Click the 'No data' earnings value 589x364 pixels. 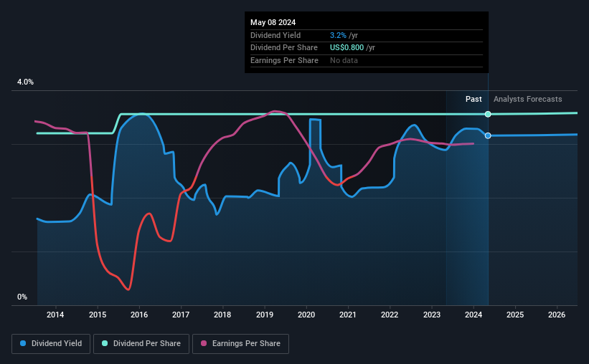pyautogui.click(x=344, y=60)
